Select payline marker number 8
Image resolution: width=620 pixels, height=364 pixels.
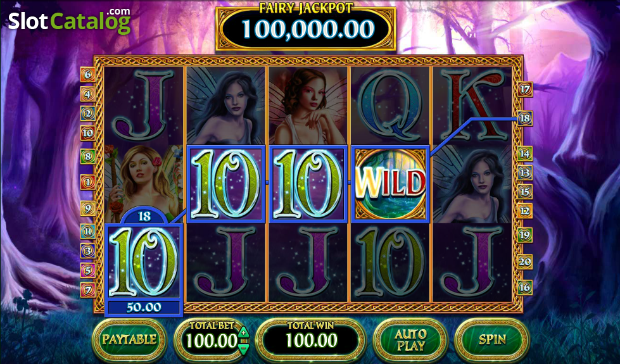click(x=88, y=156)
